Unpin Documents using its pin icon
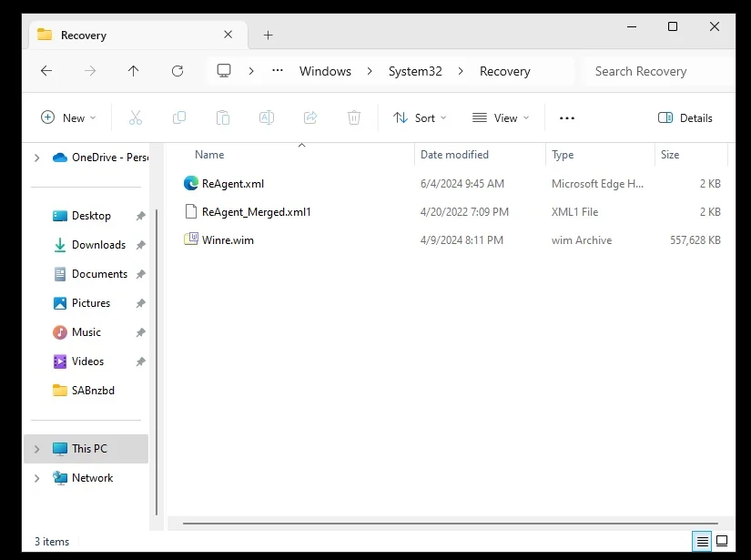Screen dimensions: 751x560 pos(140,274)
